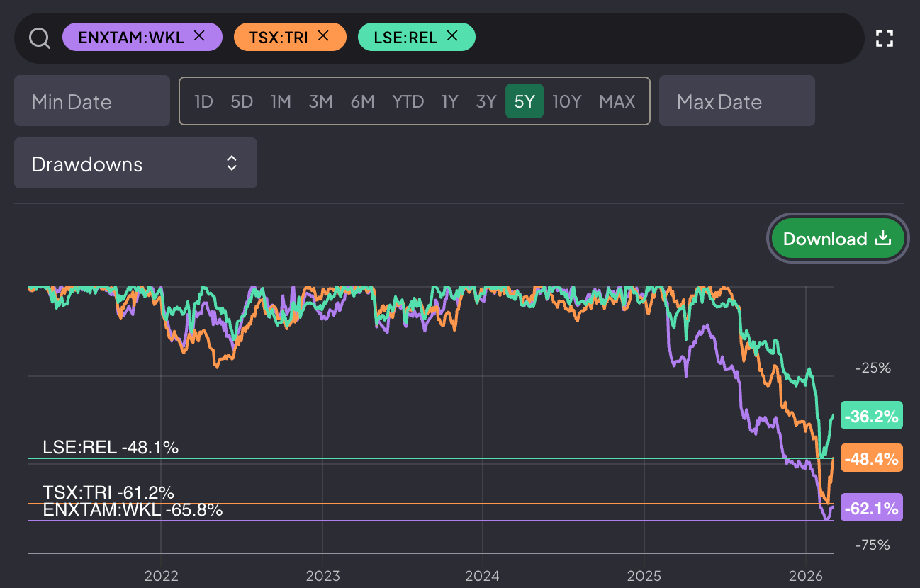Click the green -36.2% value badge
920x588 pixels.
(x=871, y=416)
